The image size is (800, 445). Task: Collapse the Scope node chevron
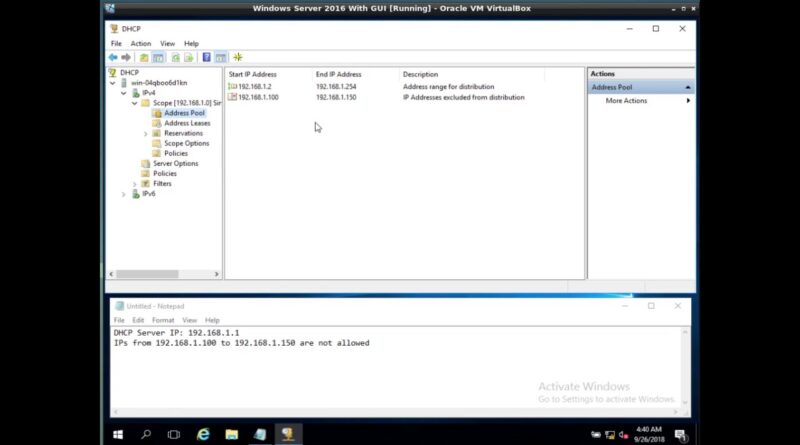click(x=135, y=103)
